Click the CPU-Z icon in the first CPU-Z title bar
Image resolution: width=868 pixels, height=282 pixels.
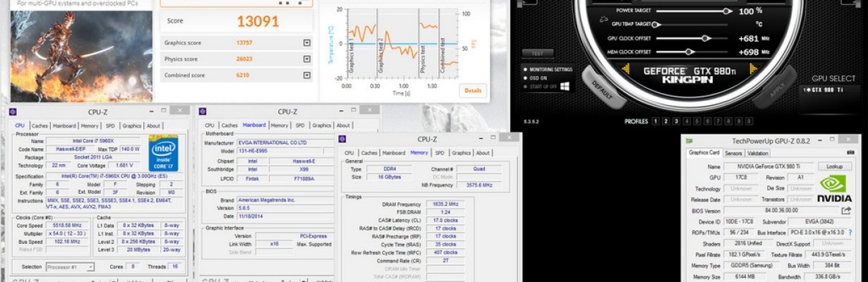[13, 111]
